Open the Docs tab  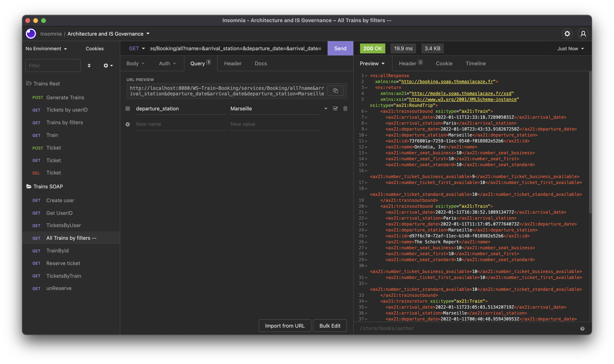[x=261, y=64]
